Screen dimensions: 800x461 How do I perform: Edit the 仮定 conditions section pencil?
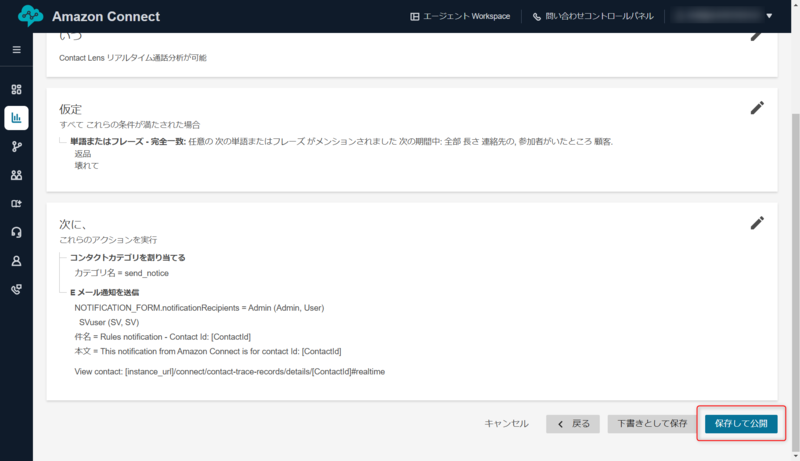[757, 108]
